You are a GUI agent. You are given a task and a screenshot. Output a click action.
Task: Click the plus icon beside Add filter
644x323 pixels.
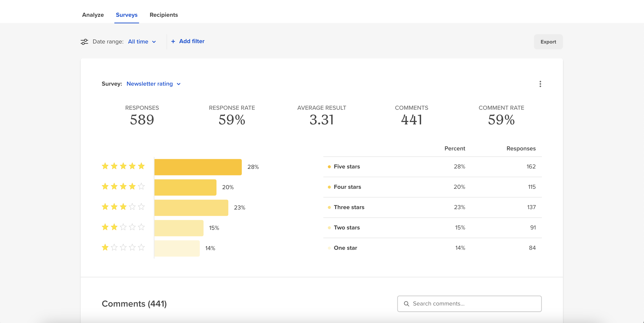point(173,41)
